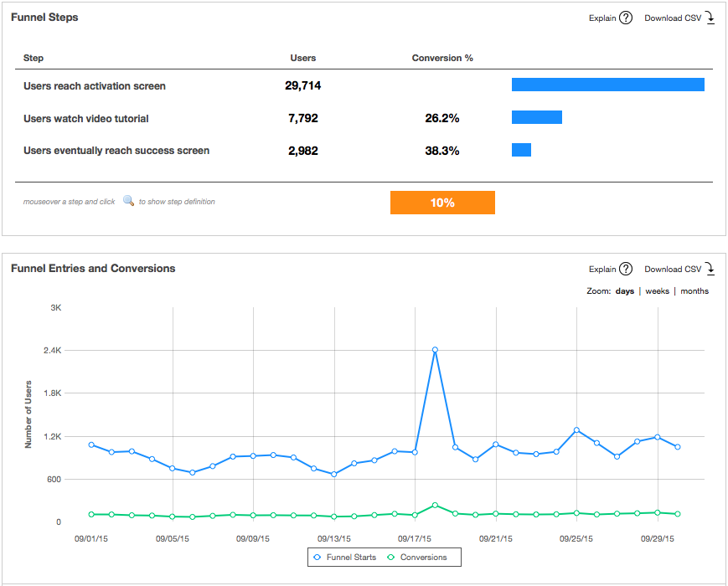Click the Explain question-mark icon in Funnel Entries panel
The width and height of the screenshot is (728, 586).
click(x=626, y=270)
